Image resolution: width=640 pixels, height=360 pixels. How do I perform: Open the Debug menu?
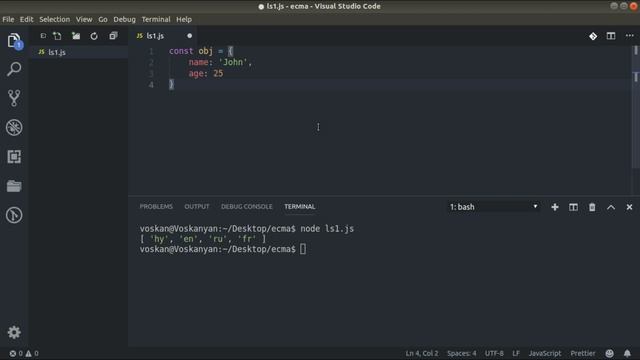pyautogui.click(x=124, y=19)
